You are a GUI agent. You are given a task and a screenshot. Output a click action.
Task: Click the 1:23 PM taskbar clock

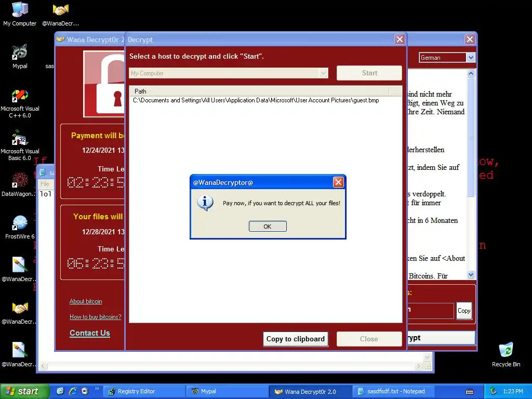click(513, 391)
